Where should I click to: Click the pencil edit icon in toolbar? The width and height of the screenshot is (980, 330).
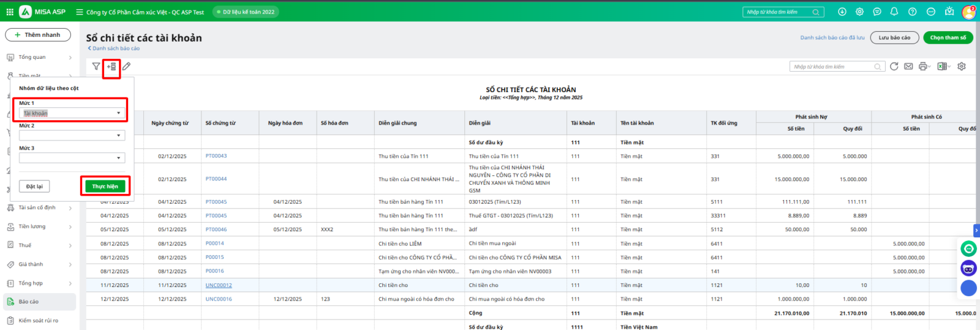coord(126,66)
